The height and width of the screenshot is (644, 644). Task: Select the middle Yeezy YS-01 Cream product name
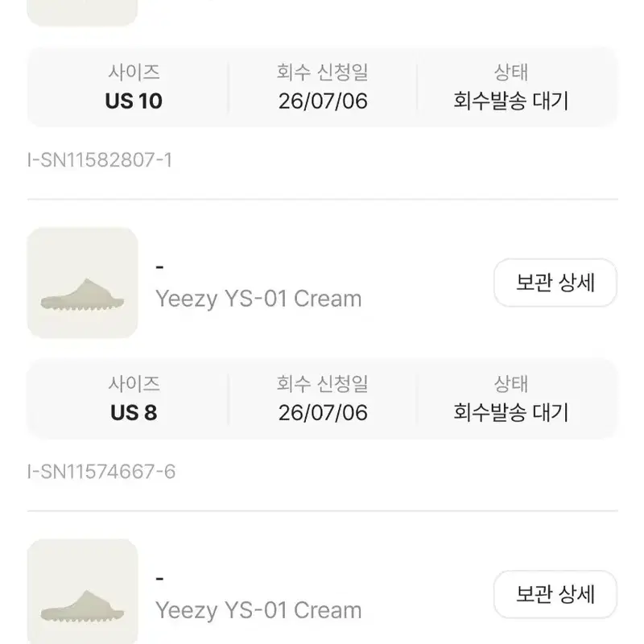(x=258, y=299)
